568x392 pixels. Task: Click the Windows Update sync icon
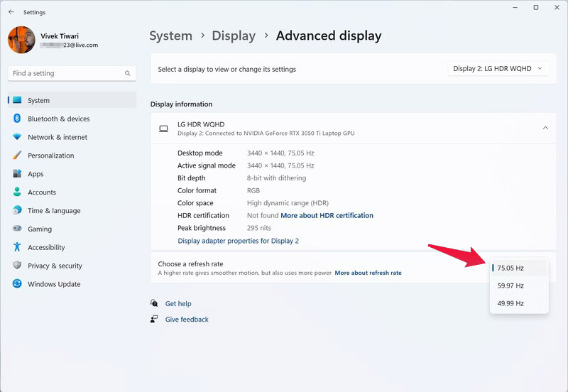point(17,283)
